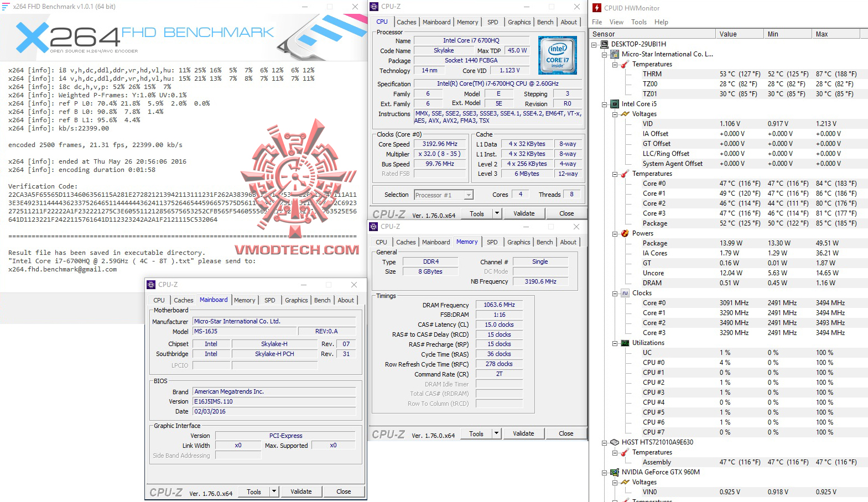
Task: Click the CPU-Z Mainboard window title bar icon
Action: (151, 285)
